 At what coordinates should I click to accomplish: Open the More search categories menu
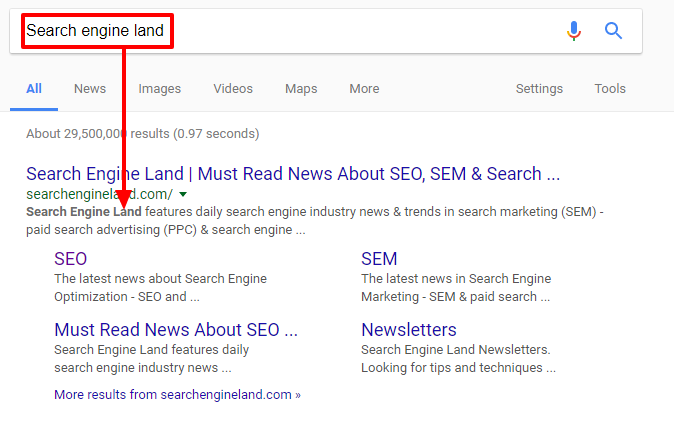(x=364, y=89)
